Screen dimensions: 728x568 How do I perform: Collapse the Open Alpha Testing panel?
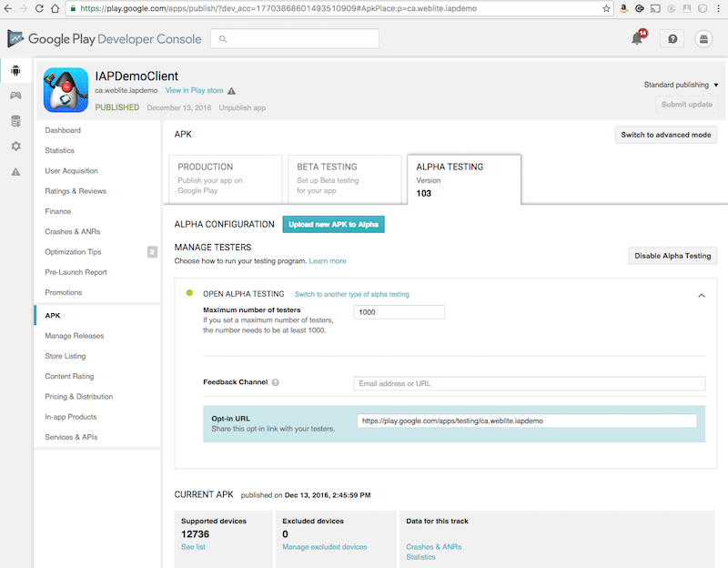click(702, 295)
